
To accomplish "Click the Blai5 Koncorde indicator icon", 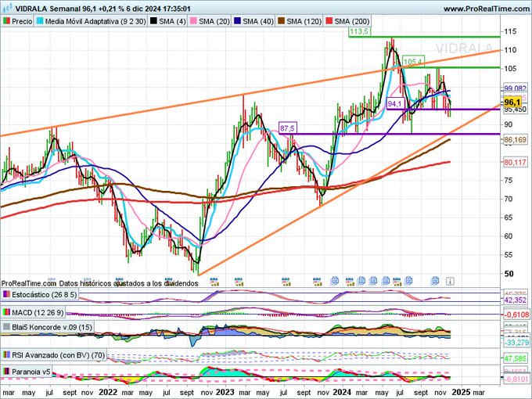I will coord(6,327).
